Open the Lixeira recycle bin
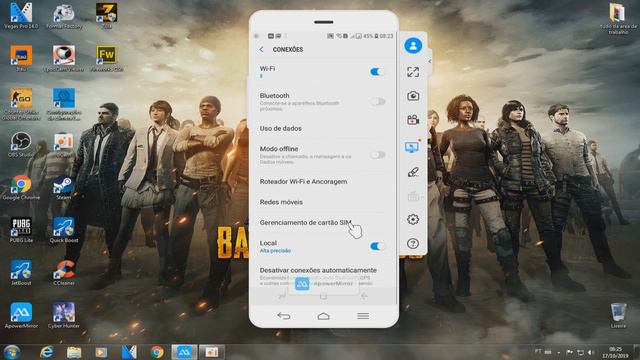 click(x=618, y=315)
